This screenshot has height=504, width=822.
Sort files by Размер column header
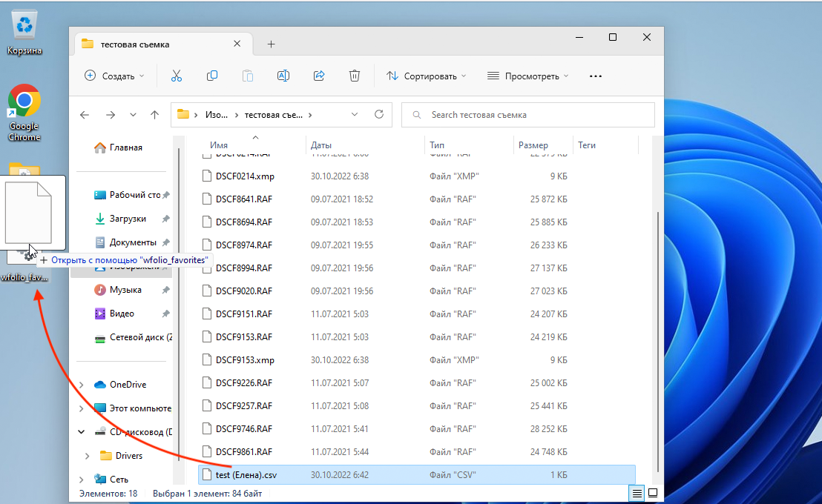(533, 145)
